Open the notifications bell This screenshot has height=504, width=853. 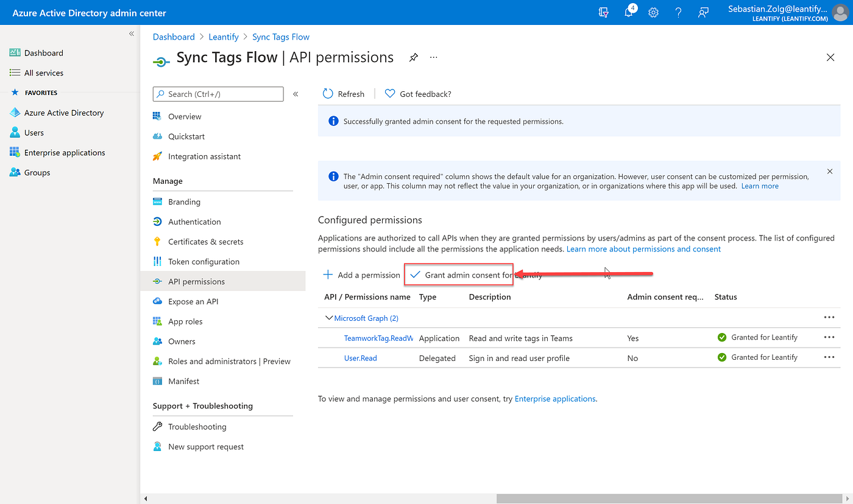[629, 12]
